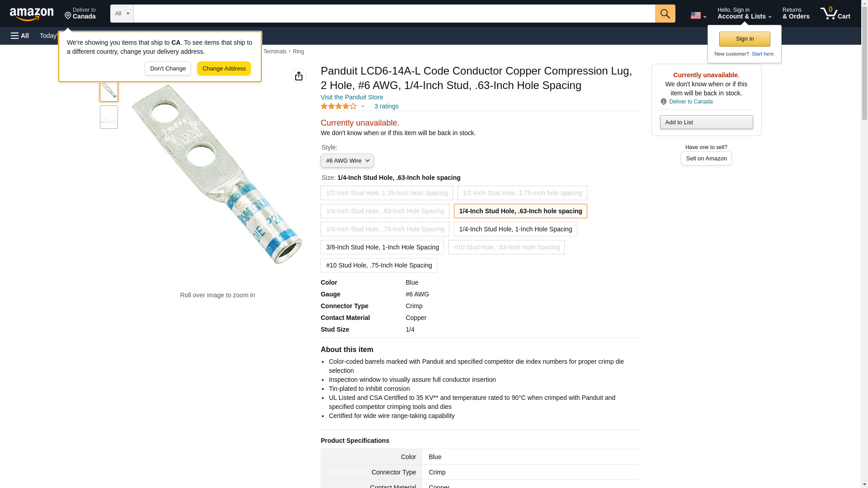Click the share icon on product image
The height and width of the screenshot is (488, 868).
298,76
